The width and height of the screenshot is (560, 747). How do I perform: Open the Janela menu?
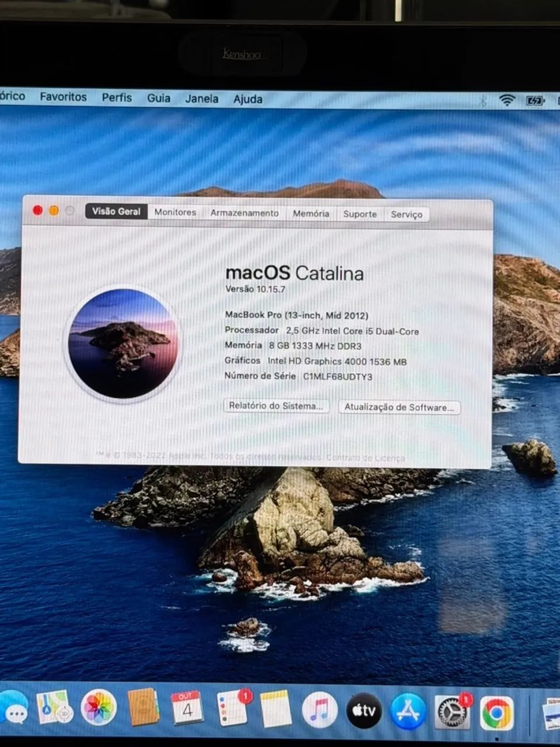pos(202,99)
